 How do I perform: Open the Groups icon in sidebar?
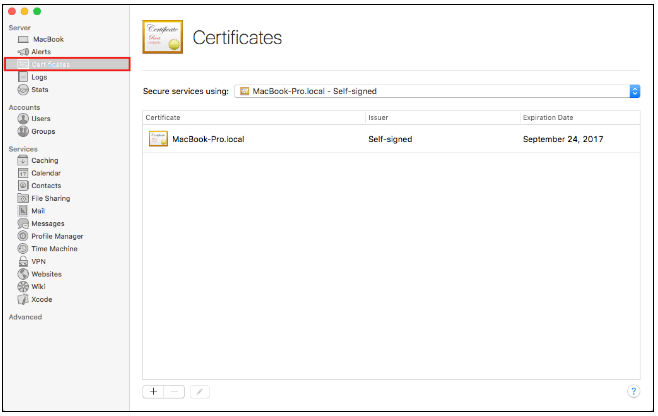click(23, 131)
